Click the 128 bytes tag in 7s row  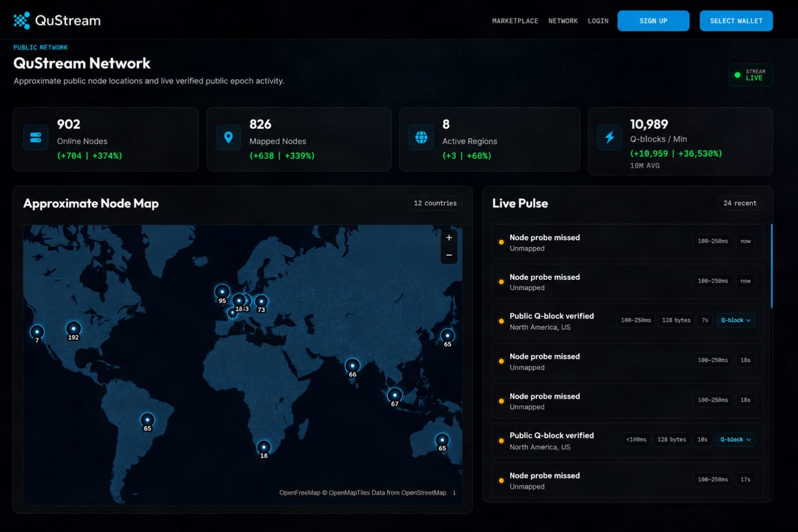(675, 321)
